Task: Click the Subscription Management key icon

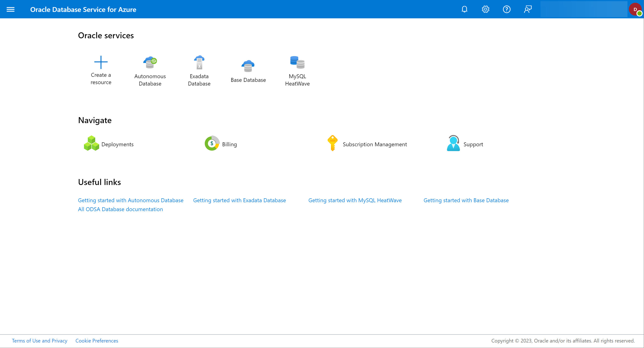Action: coord(333,143)
